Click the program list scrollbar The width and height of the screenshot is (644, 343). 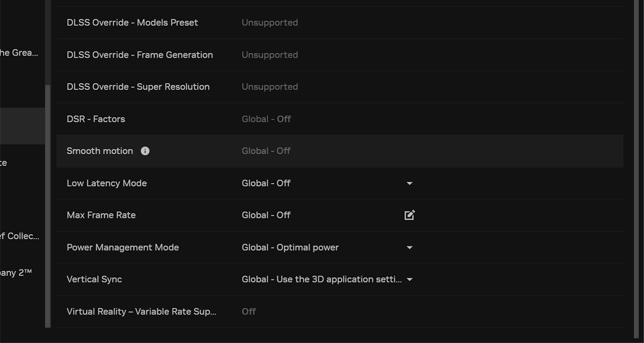tap(48, 204)
